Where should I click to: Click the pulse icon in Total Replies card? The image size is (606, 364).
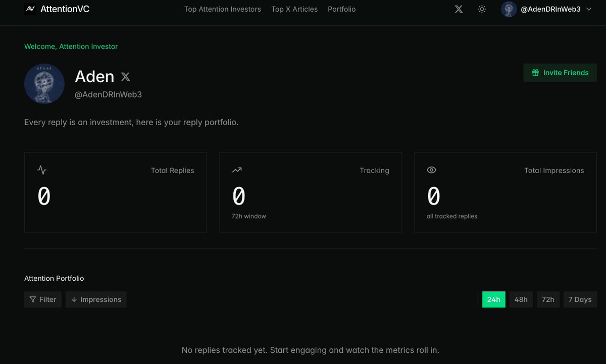(x=42, y=170)
